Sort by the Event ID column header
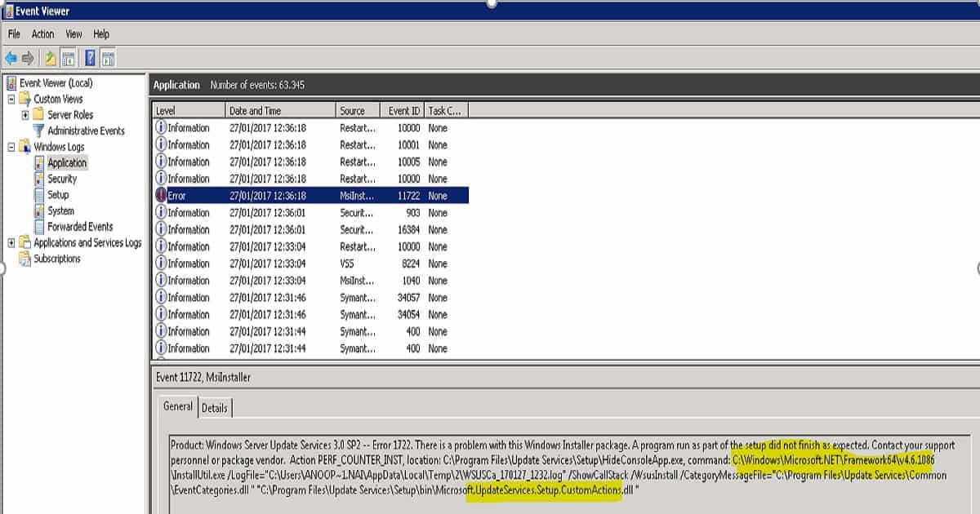The width and height of the screenshot is (980, 514). (403, 111)
